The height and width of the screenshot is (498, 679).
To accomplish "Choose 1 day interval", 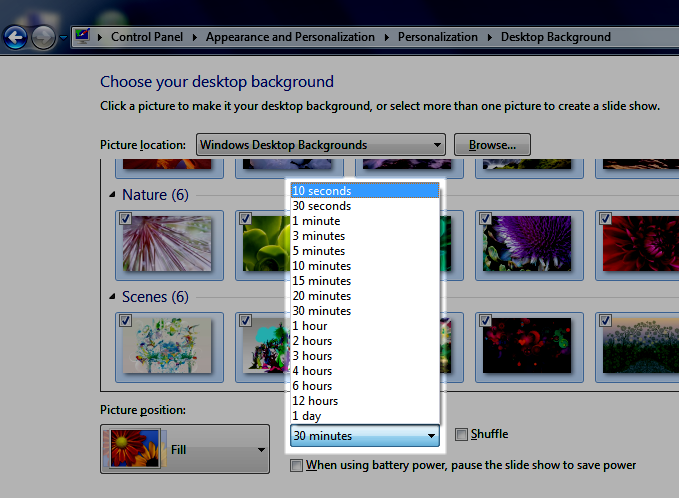I will [365, 416].
